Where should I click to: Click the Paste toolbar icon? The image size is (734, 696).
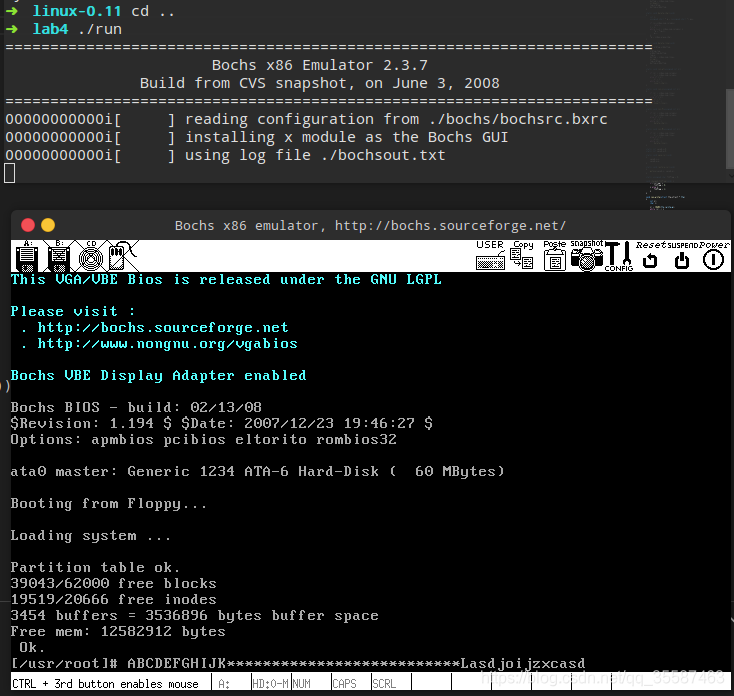(555, 256)
